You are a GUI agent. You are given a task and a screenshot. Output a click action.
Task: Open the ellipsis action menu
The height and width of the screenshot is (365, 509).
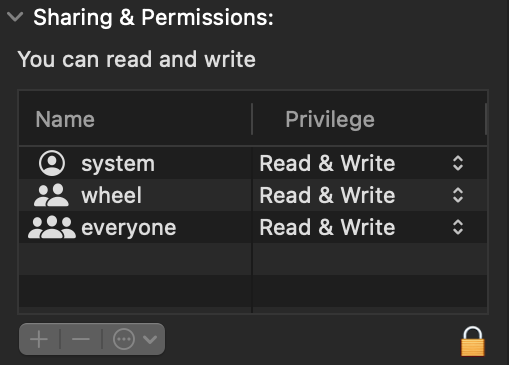[x=124, y=339]
